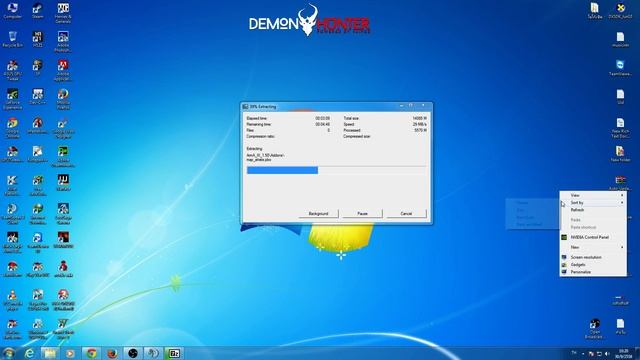Open the Windows Start menu
The width and height of the screenshot is (640, 360).
point(8,353)
